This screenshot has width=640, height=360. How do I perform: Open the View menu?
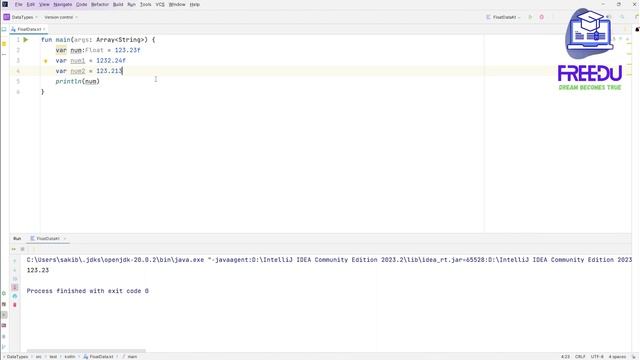44,4
